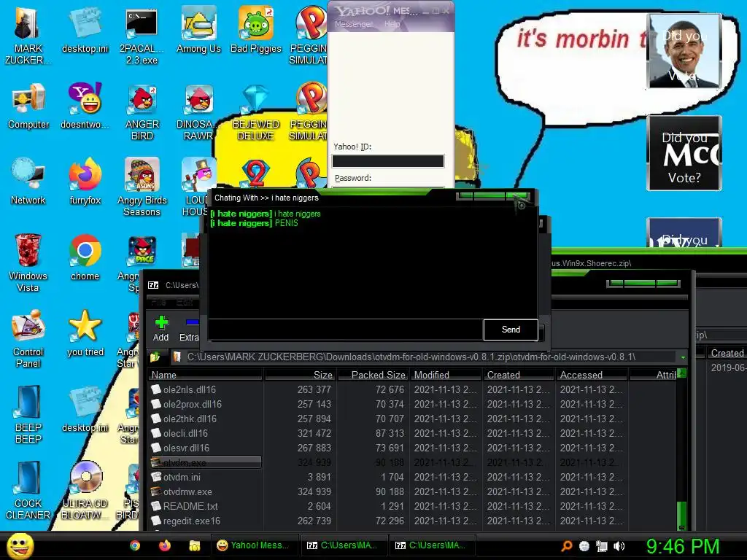Open the Bad Piggies desktop icon
Screen dimensions: 747x560
click(x=256, y=30)
